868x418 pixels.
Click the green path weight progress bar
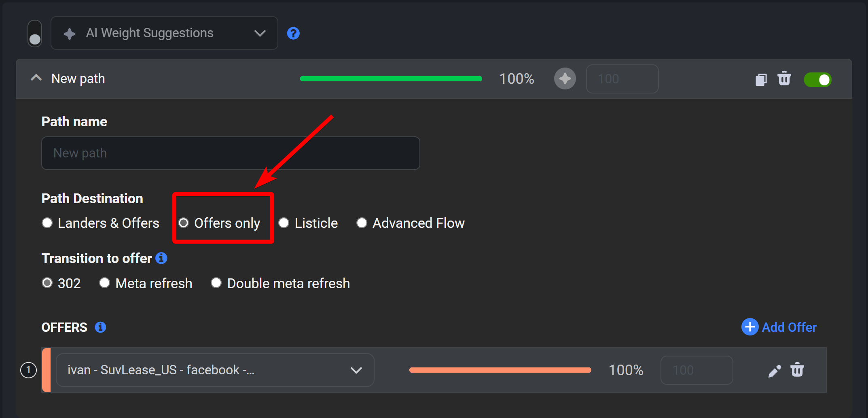[x=391, y=79]
